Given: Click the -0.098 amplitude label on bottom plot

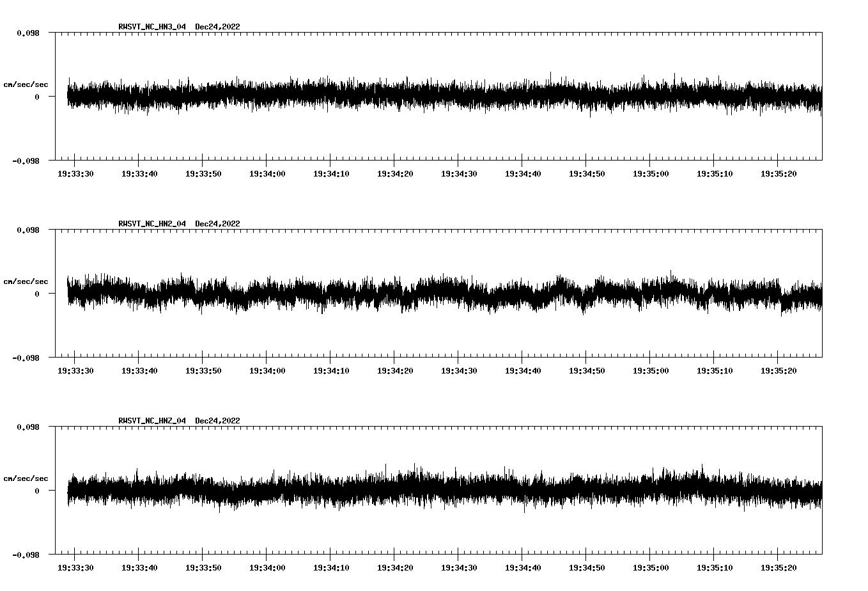Looking at the screenshot, I should click(26, 555).
